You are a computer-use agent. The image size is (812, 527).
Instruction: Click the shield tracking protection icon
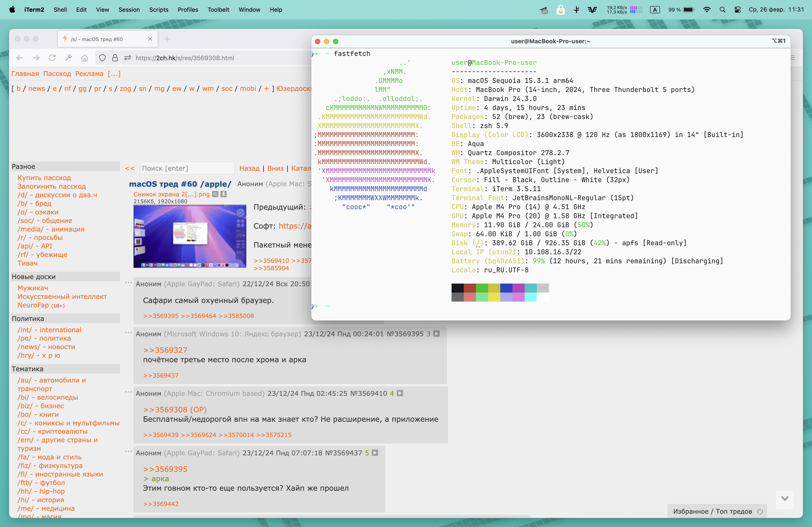click(102, 58)
